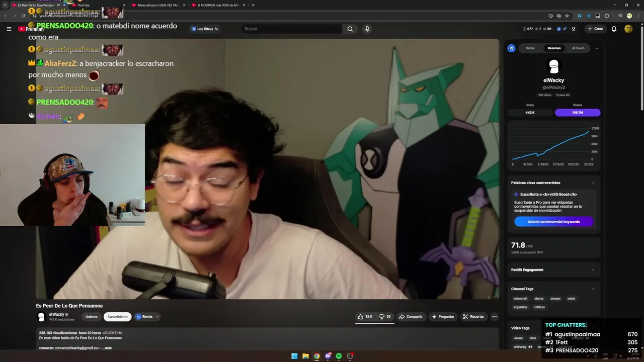Click the Compartir share button

point(411,317)
